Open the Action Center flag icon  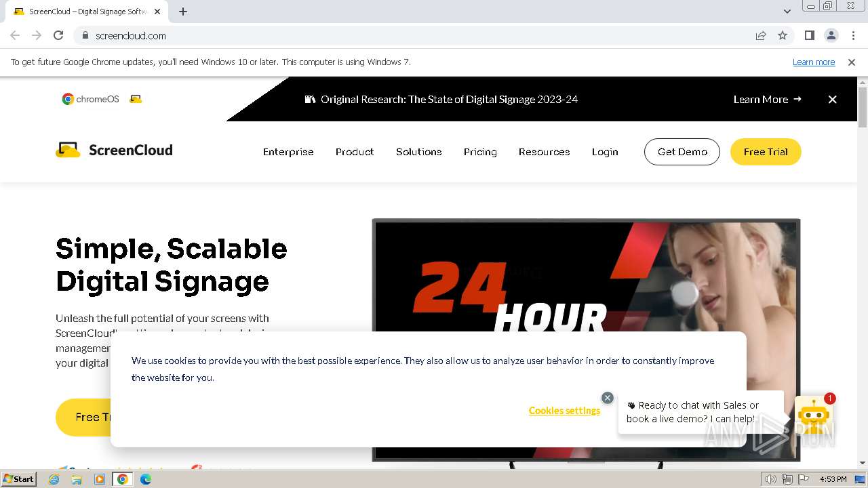coord(804,479)
